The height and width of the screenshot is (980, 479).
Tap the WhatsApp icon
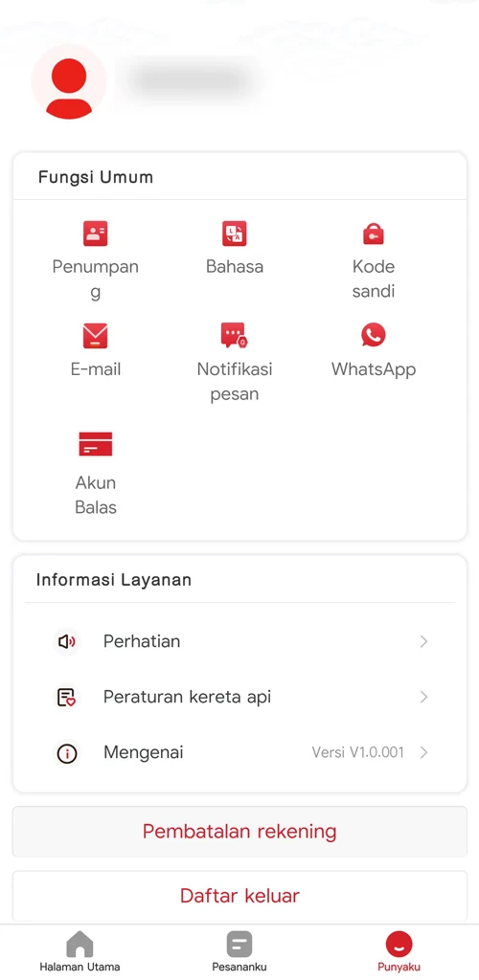374,335
